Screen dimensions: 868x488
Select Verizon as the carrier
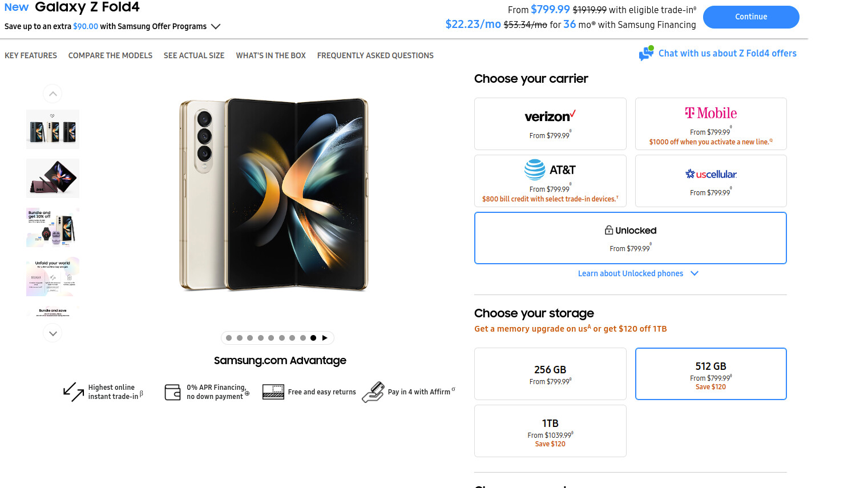[550, 124]
